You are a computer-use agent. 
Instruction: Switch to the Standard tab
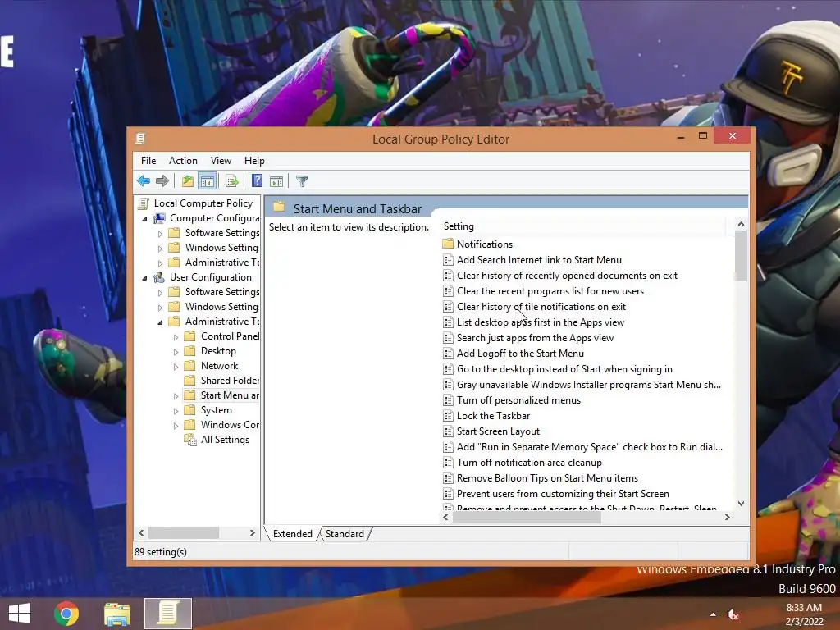click(x=345, y=534)
